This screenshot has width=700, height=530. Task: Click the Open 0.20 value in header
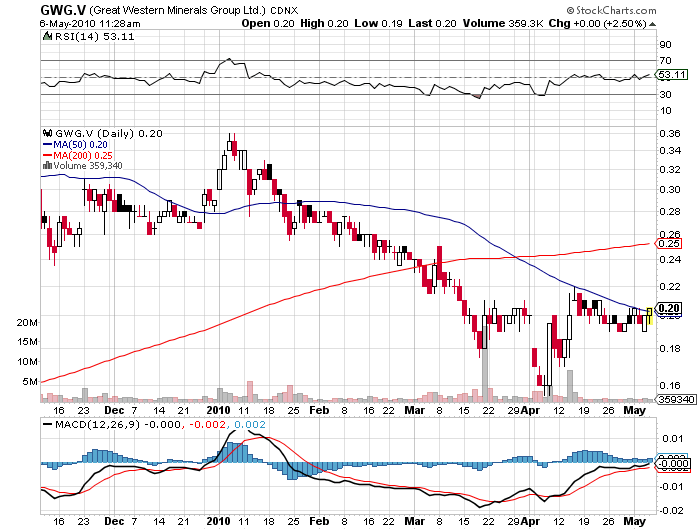[268, 24]
